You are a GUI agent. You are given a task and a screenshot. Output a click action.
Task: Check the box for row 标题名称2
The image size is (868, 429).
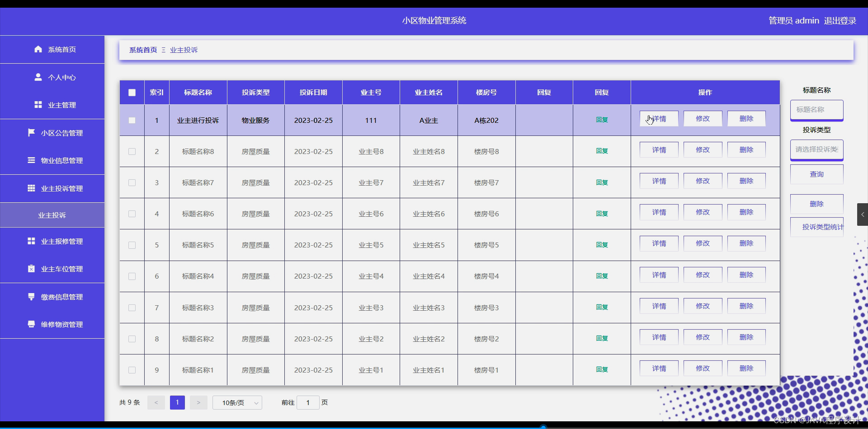132,339
